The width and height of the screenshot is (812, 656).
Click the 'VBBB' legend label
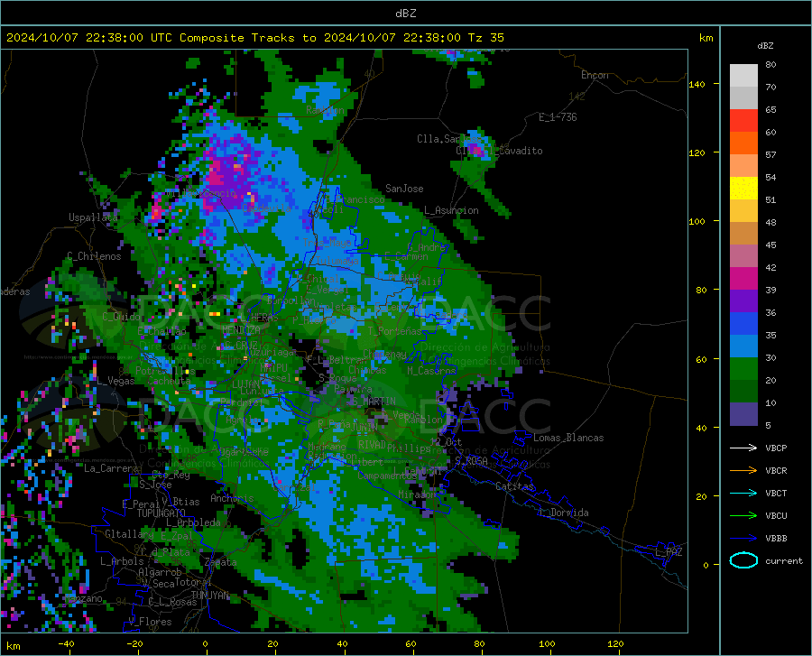(776, 539)
